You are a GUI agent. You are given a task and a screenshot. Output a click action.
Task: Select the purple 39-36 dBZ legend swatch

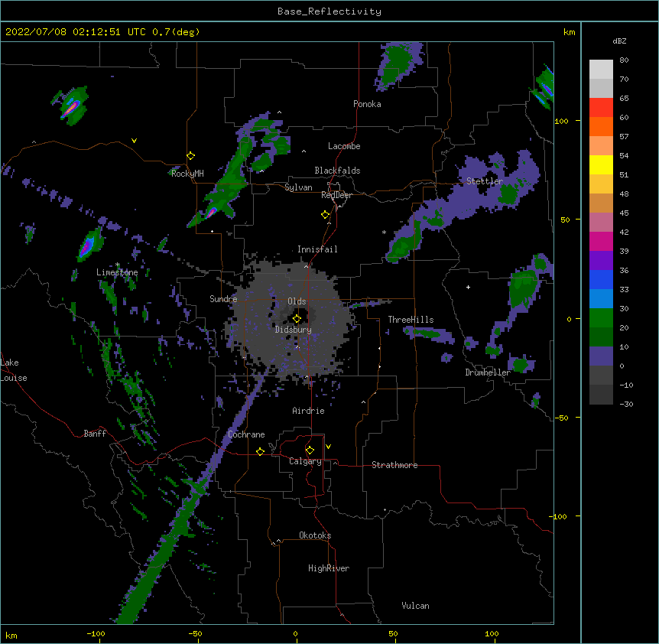click(x=601, y=261)
